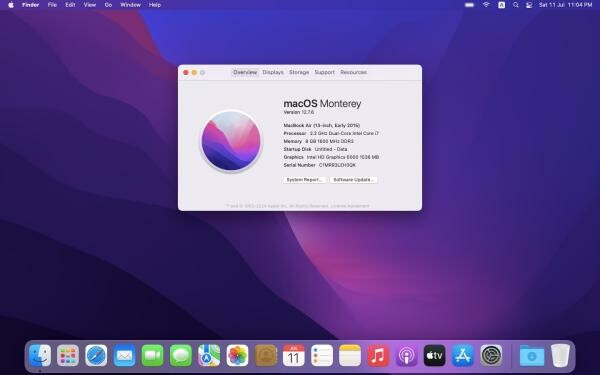Launch Reminders from the Dock
Screen dimensions: 600x375
(x=322, y=355)
